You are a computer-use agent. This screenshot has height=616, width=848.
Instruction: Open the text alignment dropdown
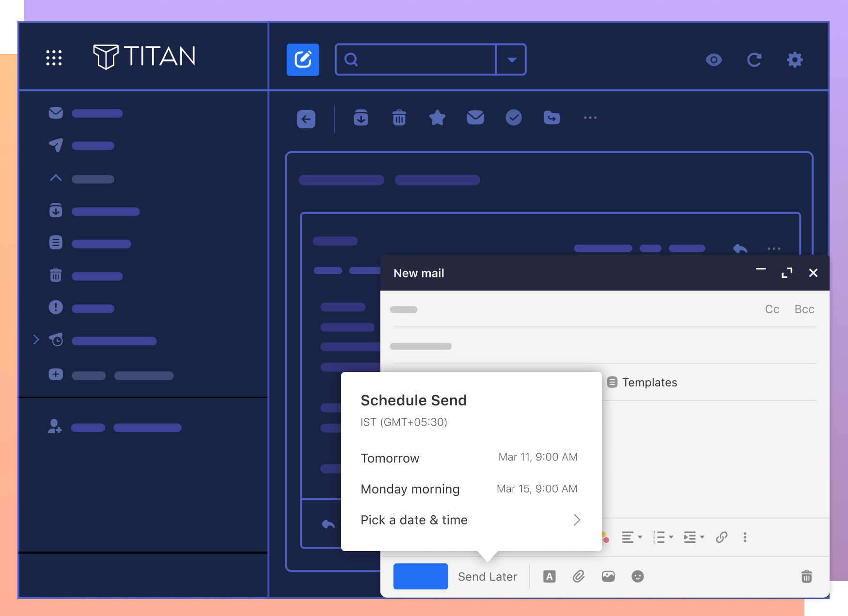tap(631, 537)
